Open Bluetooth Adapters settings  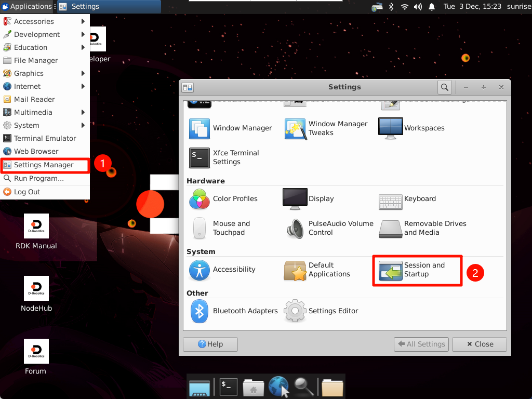point(234,311)
